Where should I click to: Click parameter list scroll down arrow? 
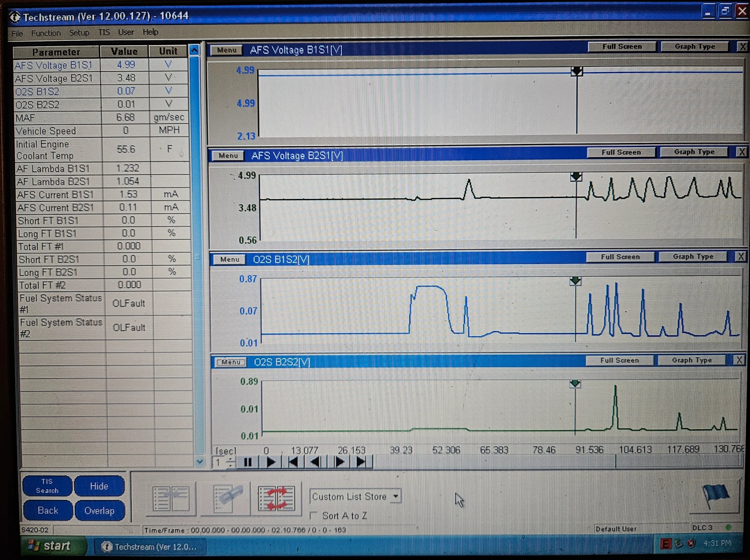pos(200,461)
